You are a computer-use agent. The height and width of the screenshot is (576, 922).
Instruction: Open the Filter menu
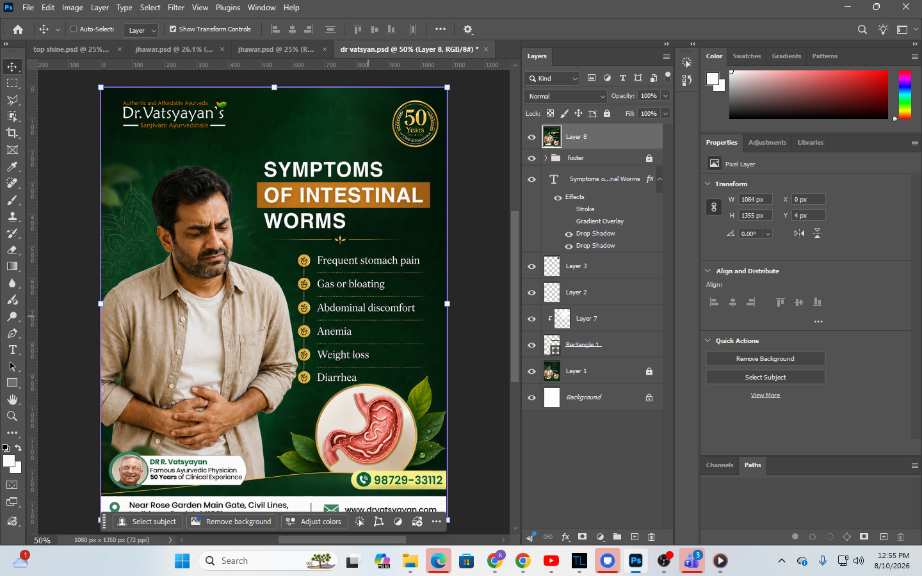click(176, 8)
